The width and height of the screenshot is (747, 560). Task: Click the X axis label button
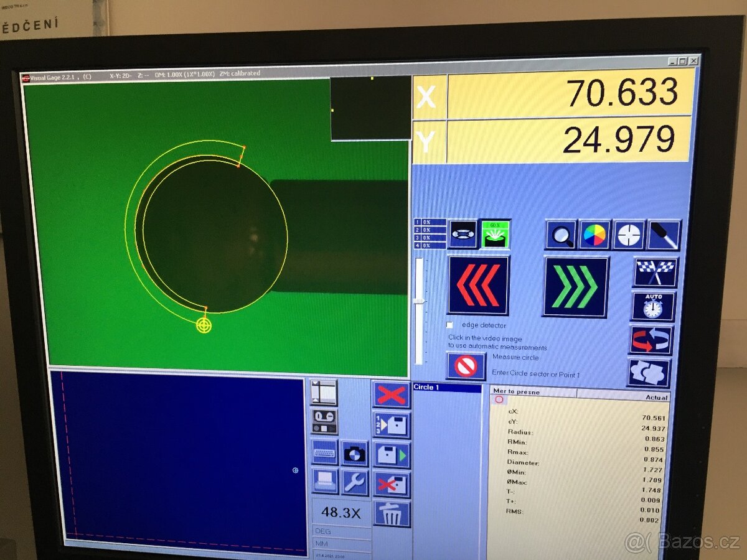pos(428,97)
